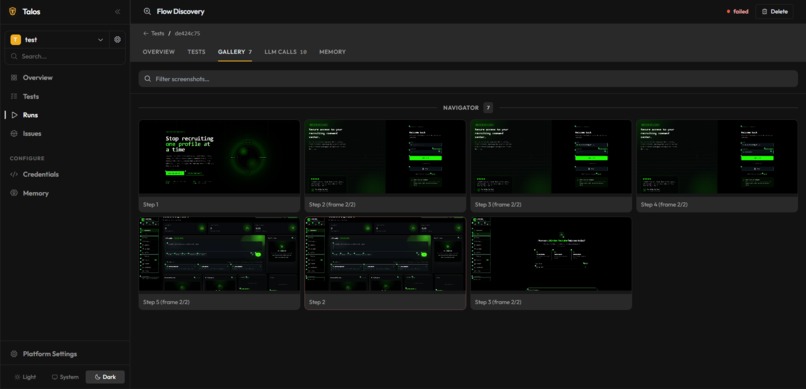Click the Flow Discovery magnifier icon
This screenshot has width=806, height=389.
148,11
